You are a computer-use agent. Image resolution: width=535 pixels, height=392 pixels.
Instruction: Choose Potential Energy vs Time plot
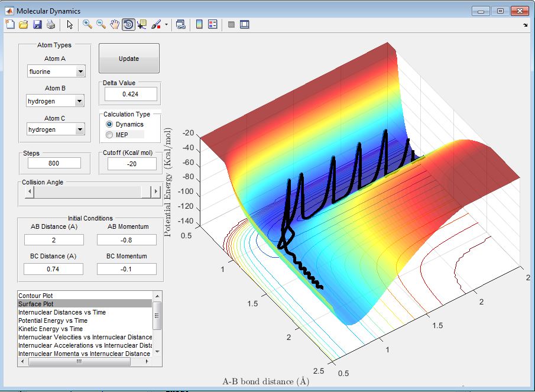coord(53,320)
